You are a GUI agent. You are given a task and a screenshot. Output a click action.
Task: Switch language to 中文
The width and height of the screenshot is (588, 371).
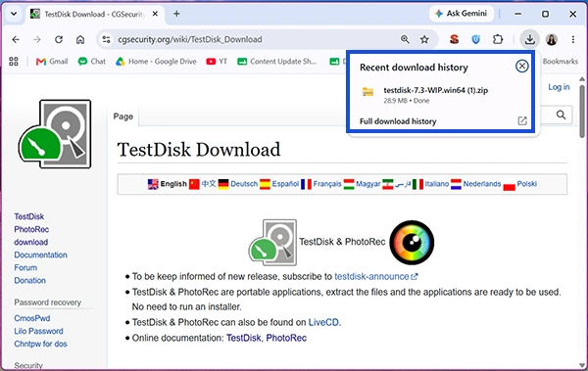209,184
